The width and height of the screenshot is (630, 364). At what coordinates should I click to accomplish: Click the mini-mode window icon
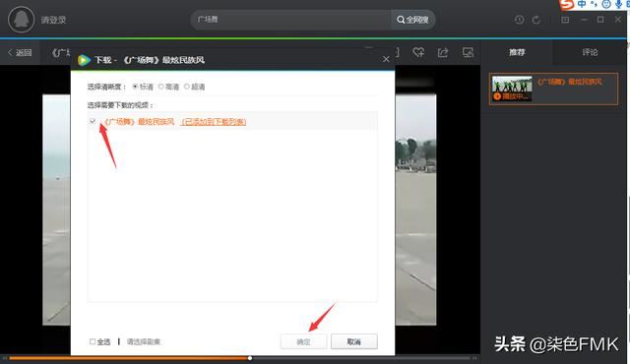point(565,20)
